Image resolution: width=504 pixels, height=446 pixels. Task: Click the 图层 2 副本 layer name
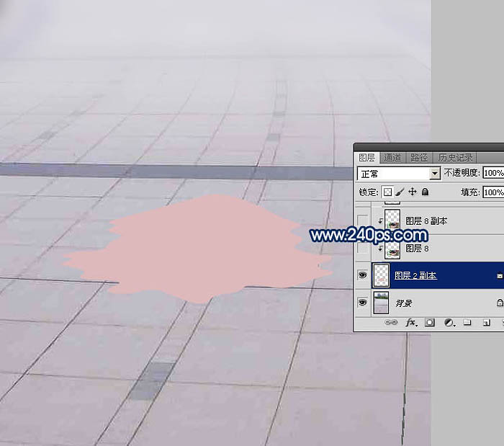click(415, 275)
